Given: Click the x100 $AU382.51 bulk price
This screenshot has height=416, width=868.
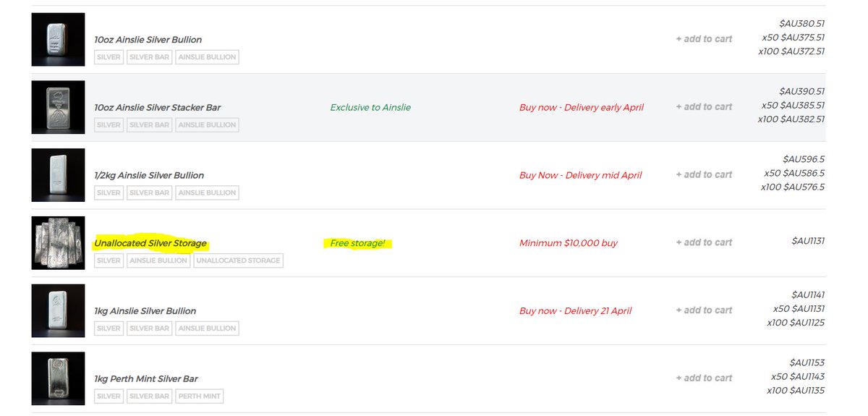Looking at the screenshot, I should [x=791, y=119].
